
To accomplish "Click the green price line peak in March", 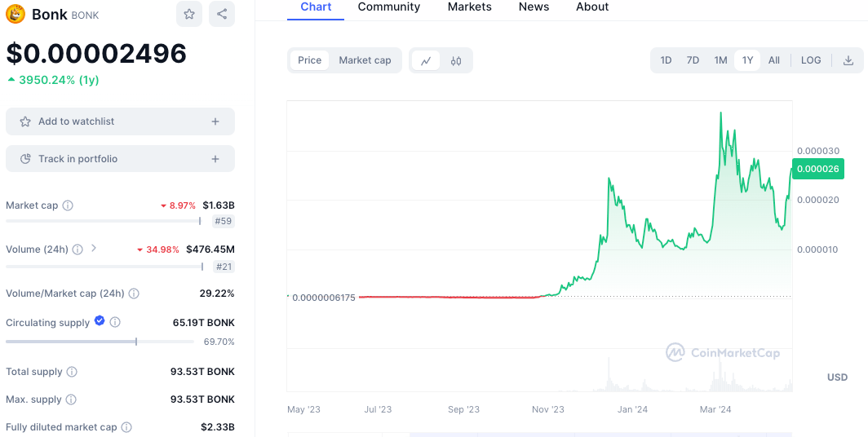I will [x=720, y=113].
